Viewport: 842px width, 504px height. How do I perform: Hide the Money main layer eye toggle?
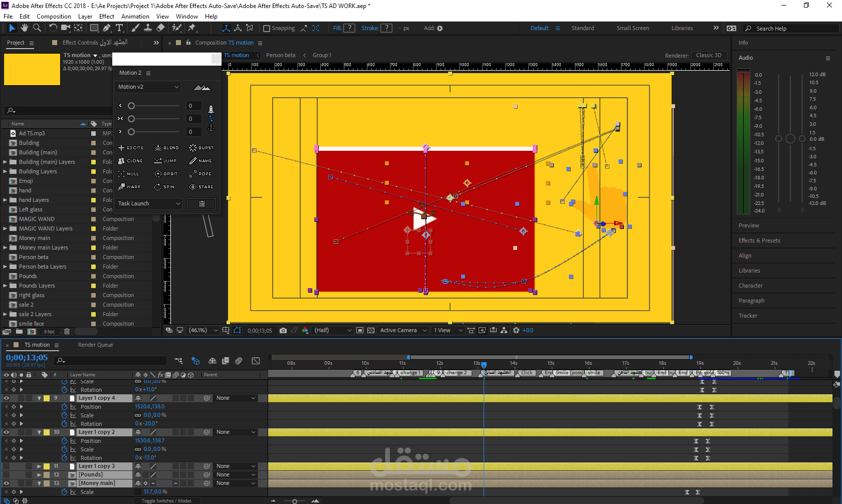[6, 483]
